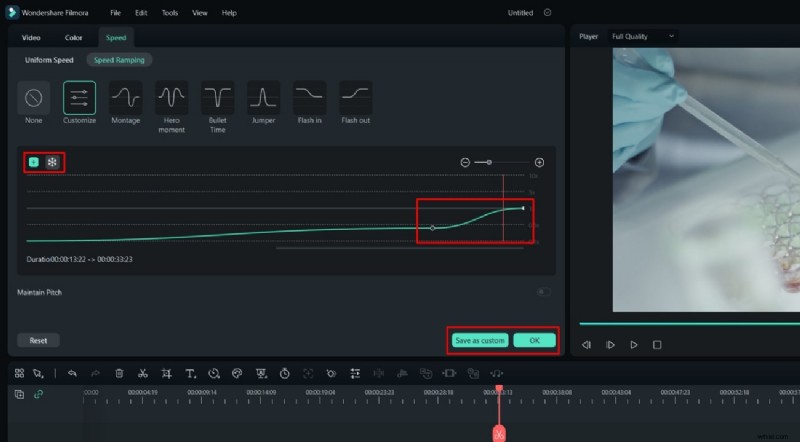Select the split scissors tool in toolbar

[143, 373]
